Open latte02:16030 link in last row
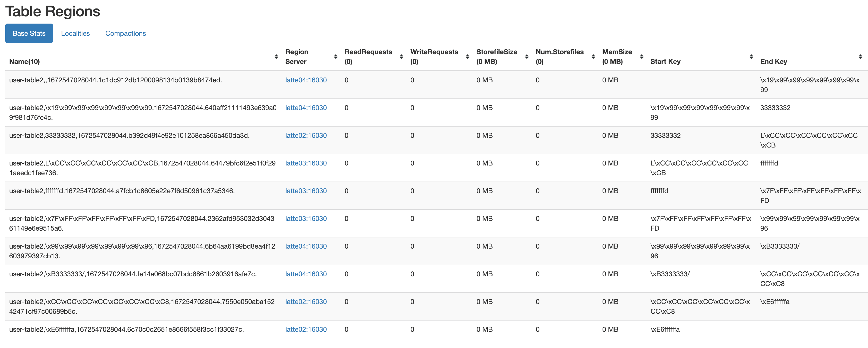The image size is (868, 348). point(306,330)
